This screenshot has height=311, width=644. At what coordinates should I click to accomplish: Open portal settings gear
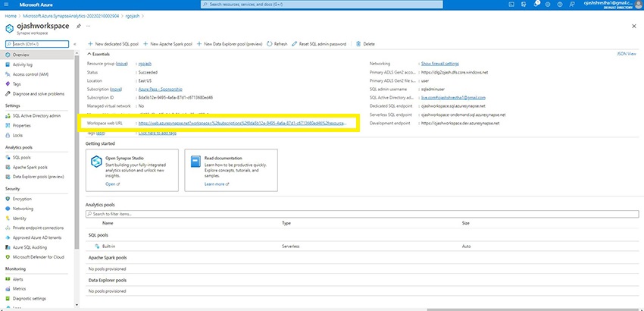(548, 4)
